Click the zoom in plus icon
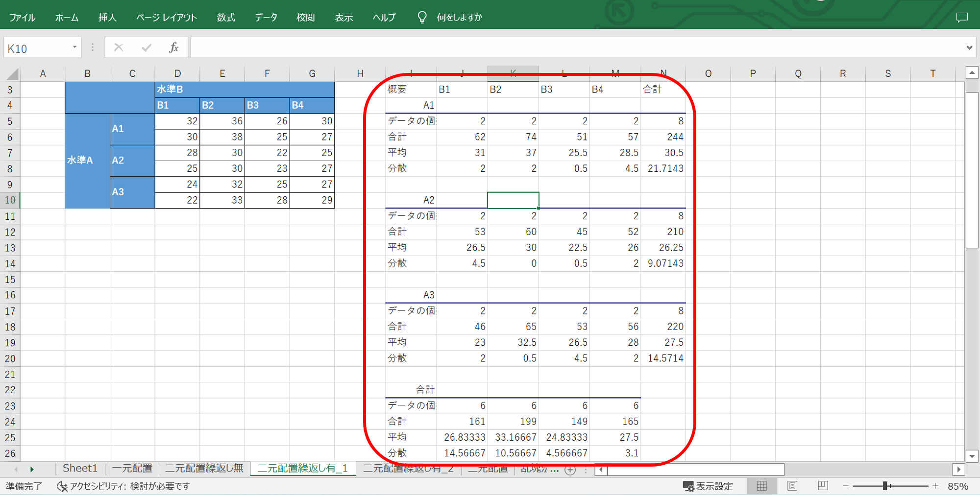The height and width of the screenshot is (495, 980). click(x=935, y=486)
